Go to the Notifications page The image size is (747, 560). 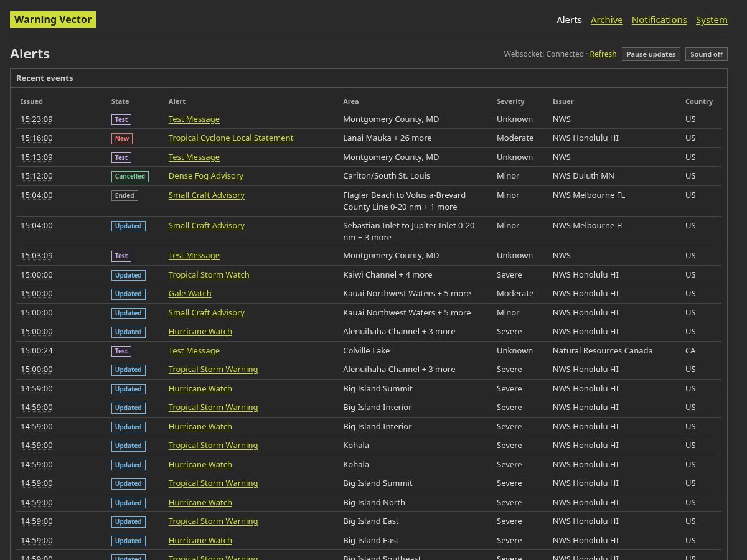pos(659,20)
